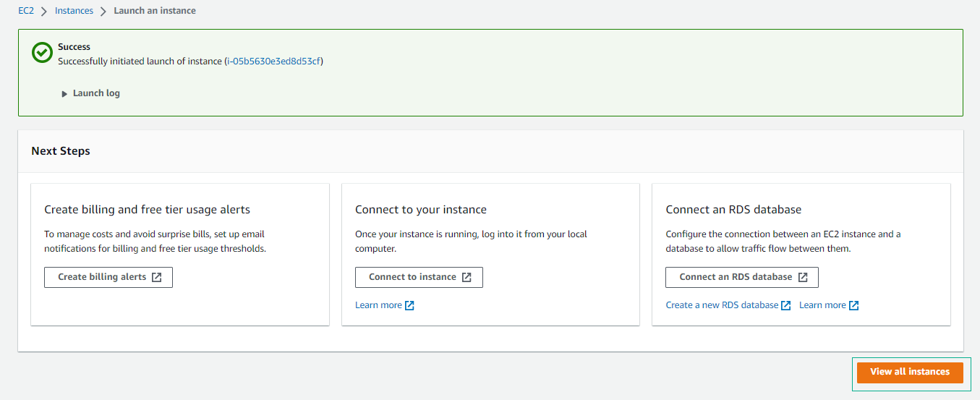Click external icon beside Create a new RDS database

click(786, 305)
